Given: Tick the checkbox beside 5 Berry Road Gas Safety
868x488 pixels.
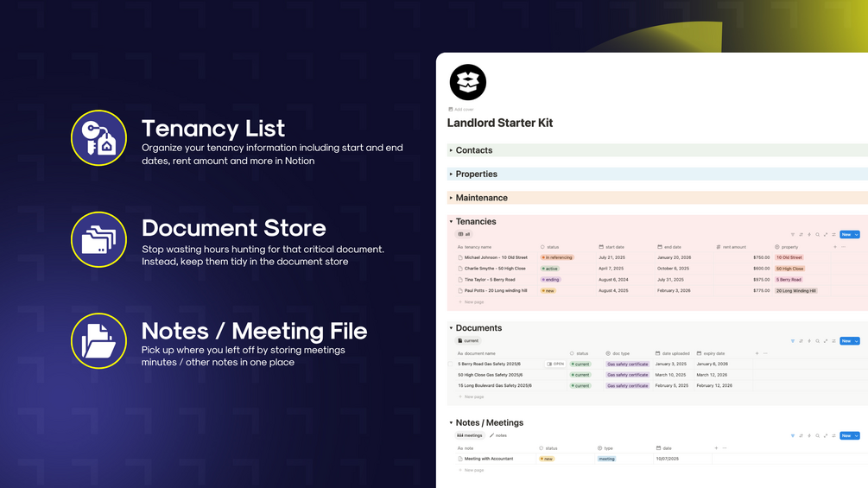Looking at the screenshot, I should (451, 364).
